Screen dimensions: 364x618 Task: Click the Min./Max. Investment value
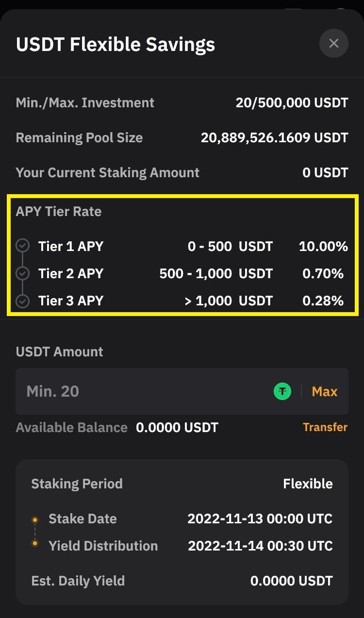(x=292, y=103)
